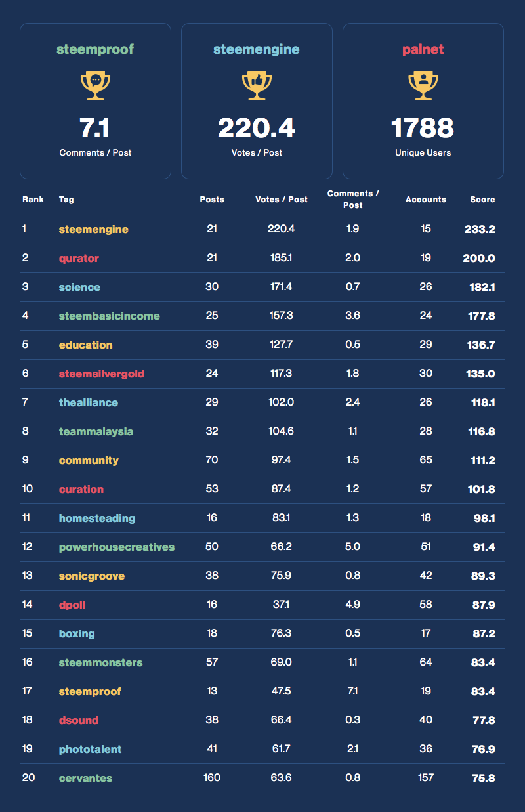The image size is (525, 812).
Task: Click rank number 20 in cervantes row
Action: coord(28,778)
